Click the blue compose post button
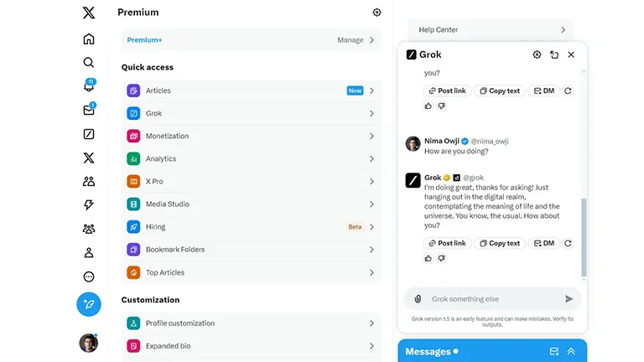The height and width of the screenshot is (362, 644). [x=89, y=304]
